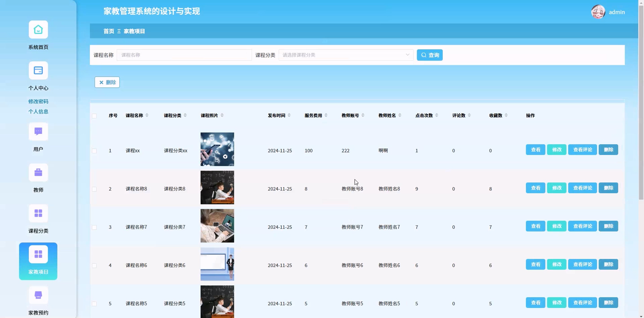The image size is (644, 318).
Task: Toggle the select-all header checkbox
Action: (94, 116)
